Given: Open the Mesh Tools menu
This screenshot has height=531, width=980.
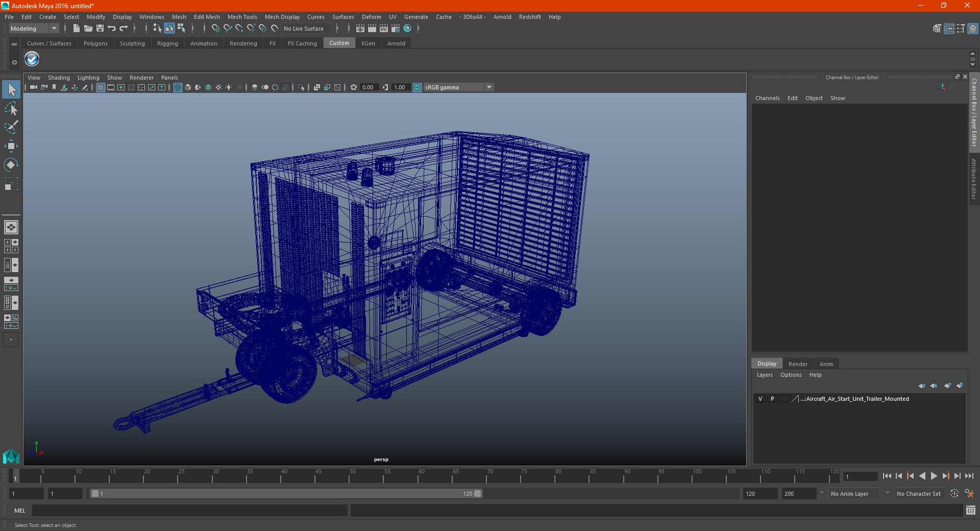Looking at the screenshot, I should (242, 17).
